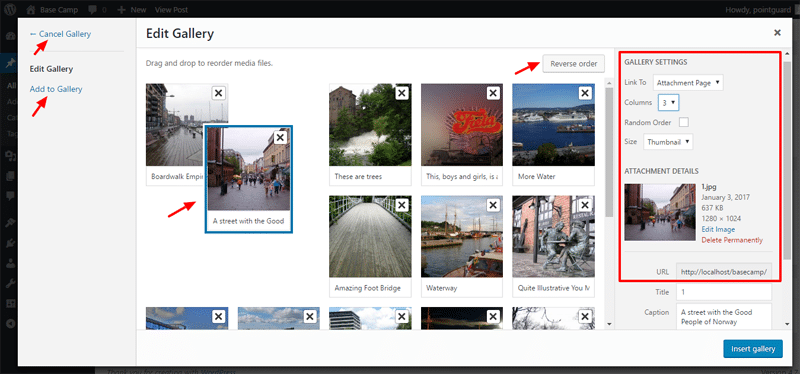
Task: Click into the Title field
Action: pyautogui.click(x=723, y=292)
